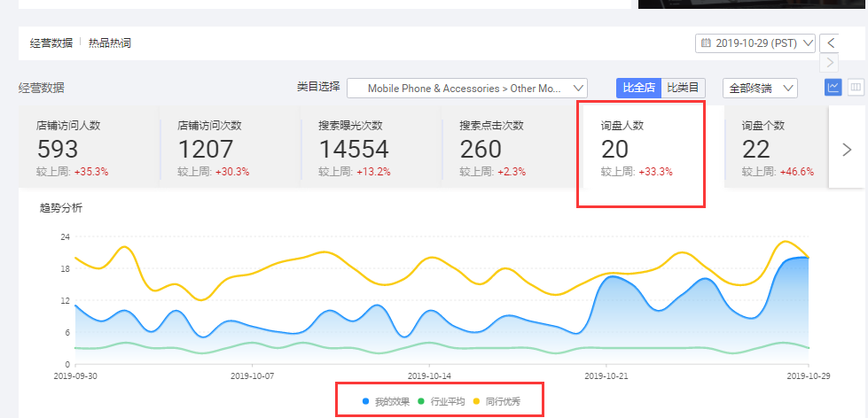
Task: Open the category dropdown showing Mobile Phone & Accessories
Action: pos(466,88)
